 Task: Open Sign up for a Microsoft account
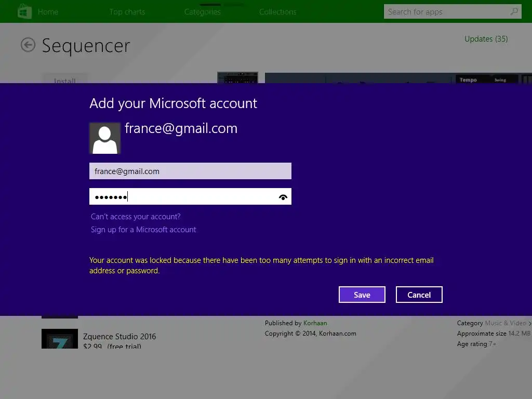pos(143,230)
